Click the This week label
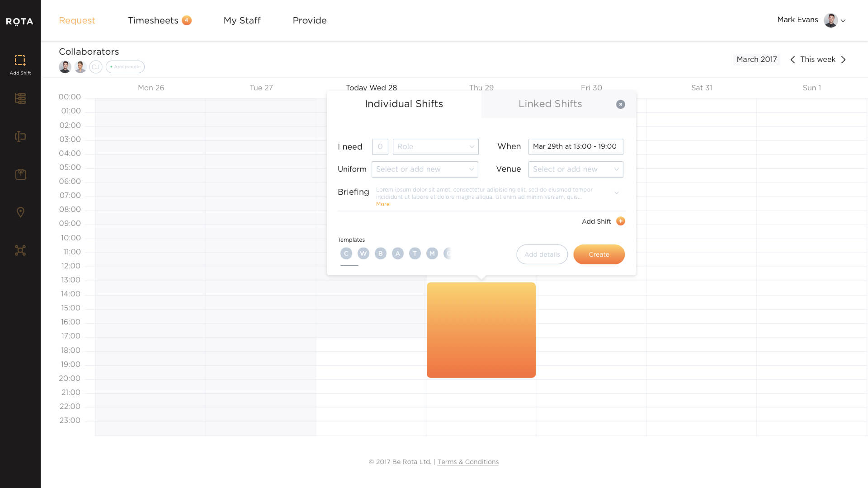The width and height of the screenshot is (868, 488). click(817, 60)
